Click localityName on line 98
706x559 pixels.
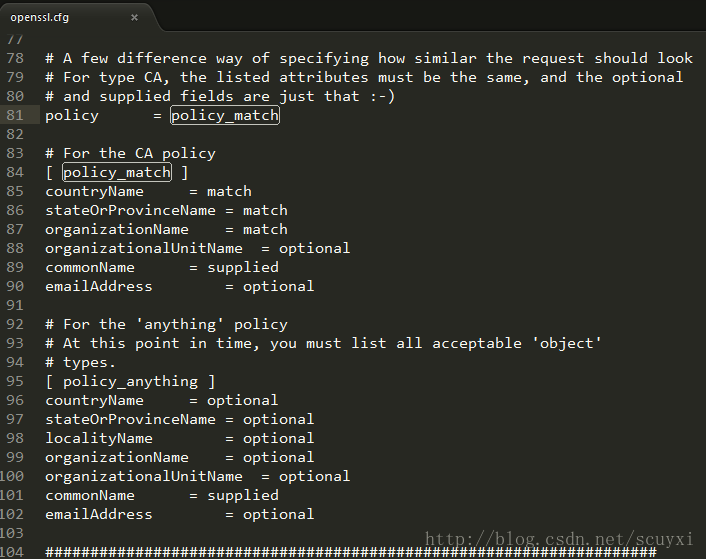(x=98, y=439)
